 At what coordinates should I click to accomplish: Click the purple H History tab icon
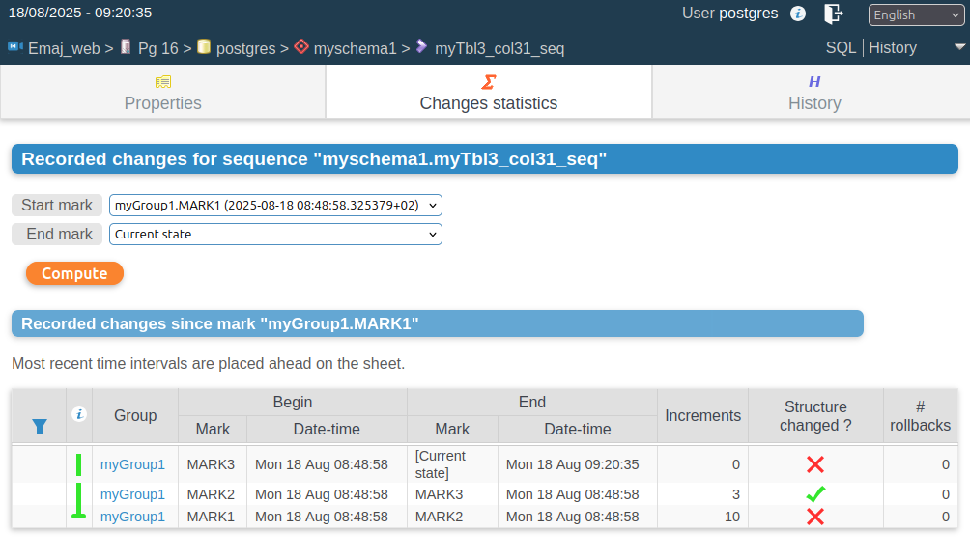click(814, 82)
